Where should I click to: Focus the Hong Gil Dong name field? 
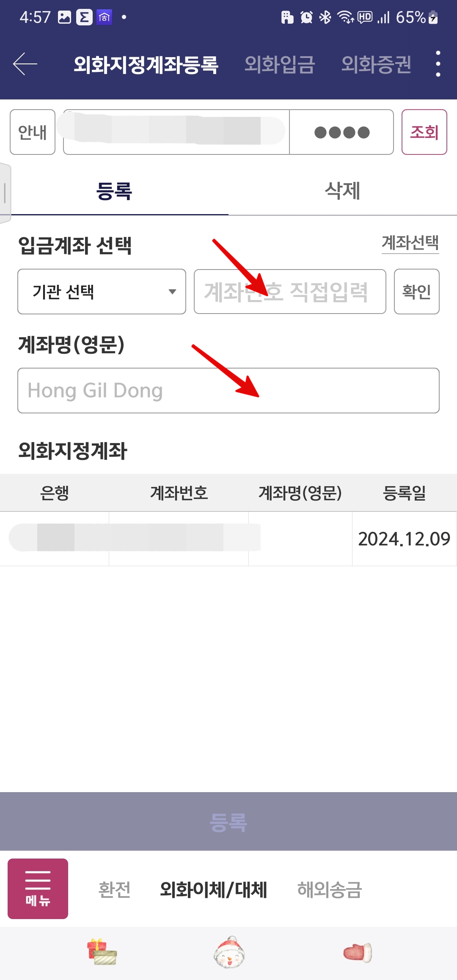[x=228, y=391]
